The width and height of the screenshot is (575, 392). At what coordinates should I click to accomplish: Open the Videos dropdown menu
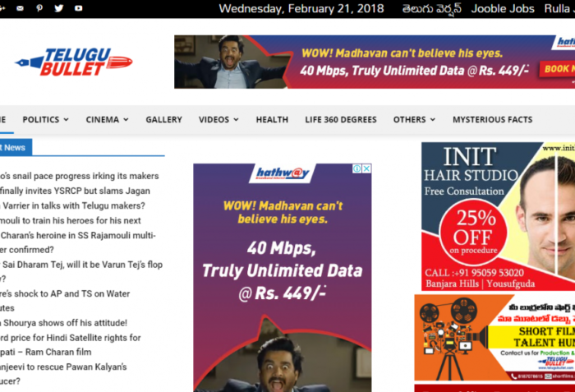pos(218,119)
